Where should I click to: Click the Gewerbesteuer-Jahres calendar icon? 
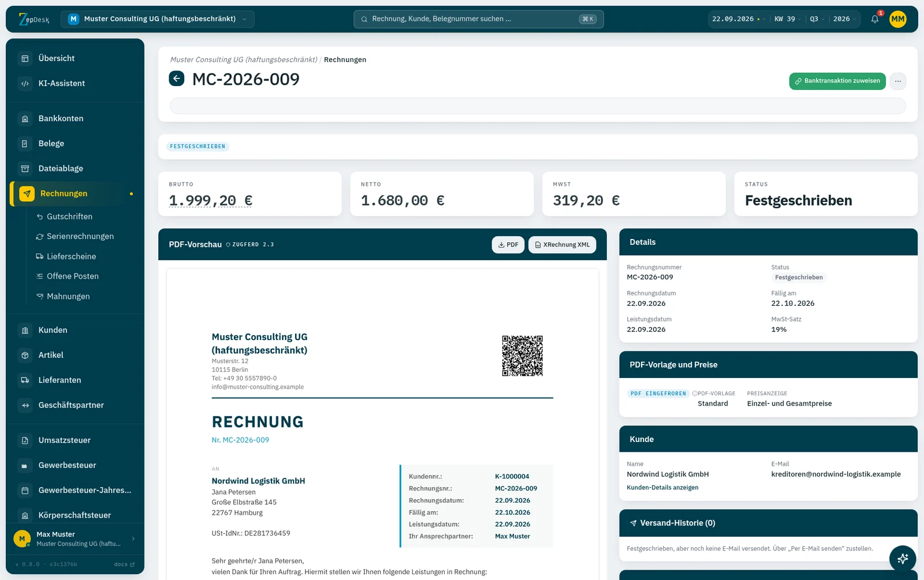25,490
